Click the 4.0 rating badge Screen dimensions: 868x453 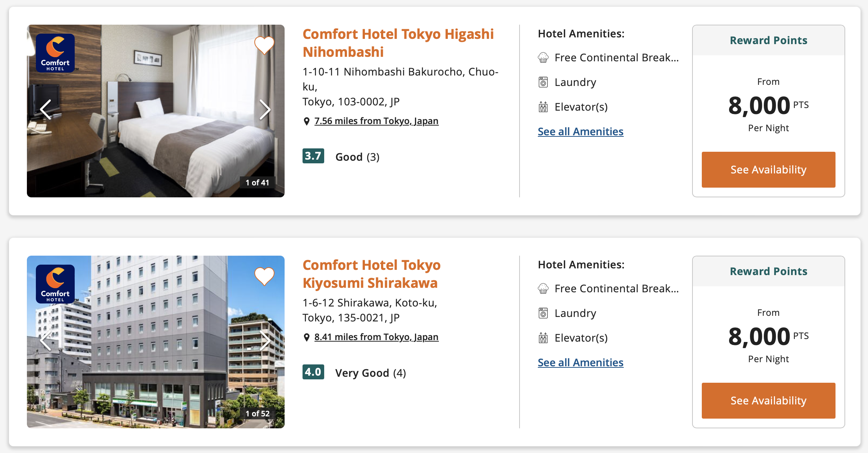pos(313,372)
